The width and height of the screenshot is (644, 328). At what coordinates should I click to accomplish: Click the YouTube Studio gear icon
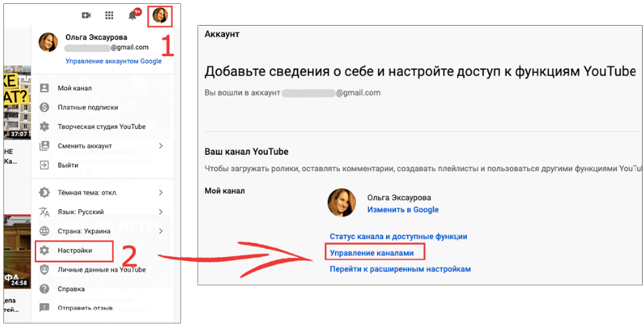tap(44, 126)
